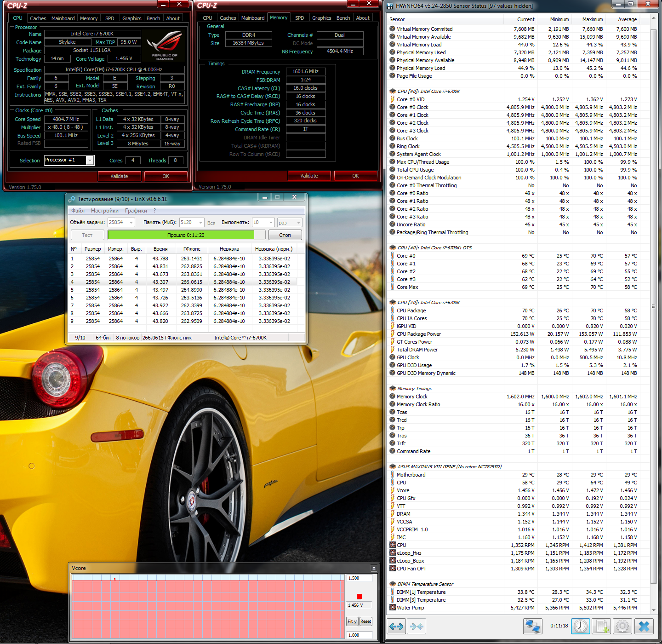Click OK in the right CPU-Z Memory window
The height and width of the screenshot is (644, 662).
(x=355, y=176)
